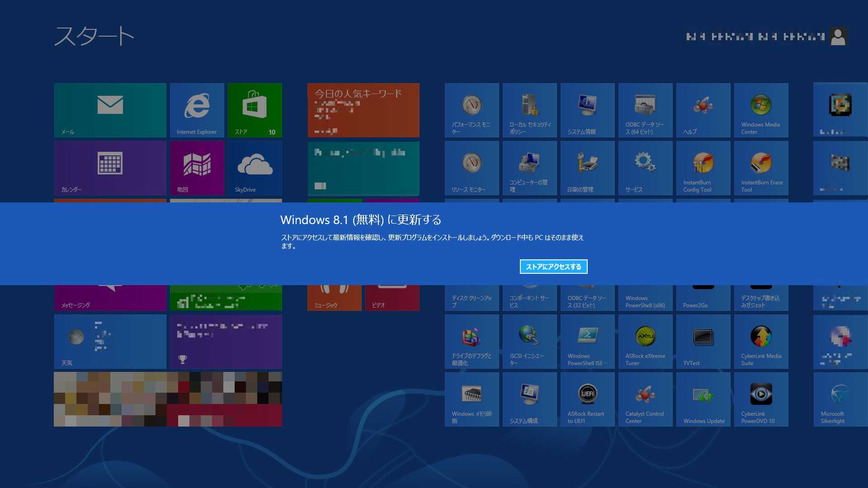The width and height of the screenshot is (868, 488).
Task: Open Defragment and Optimize Drives tile
Action: click(472, 342)
